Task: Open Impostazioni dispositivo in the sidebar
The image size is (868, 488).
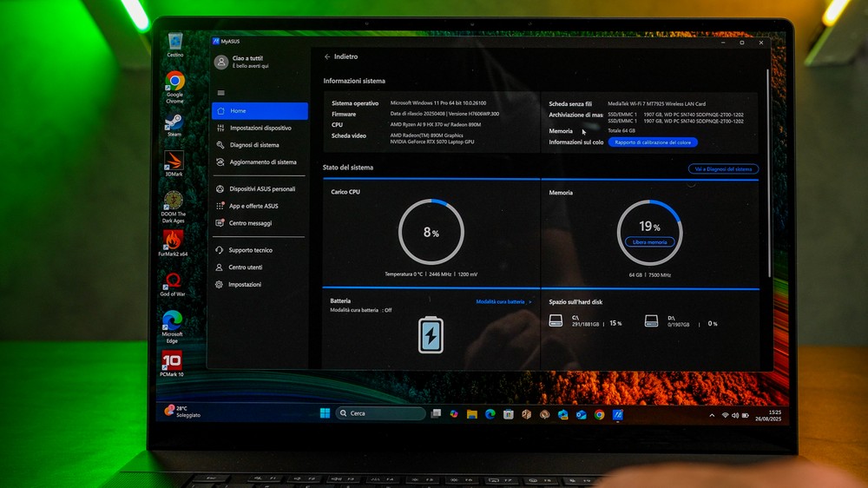Action: pos(260,128)
